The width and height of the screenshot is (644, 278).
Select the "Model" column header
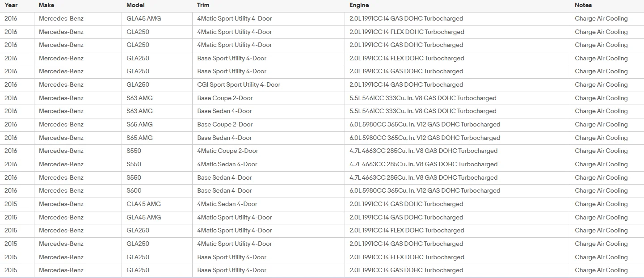135,5
